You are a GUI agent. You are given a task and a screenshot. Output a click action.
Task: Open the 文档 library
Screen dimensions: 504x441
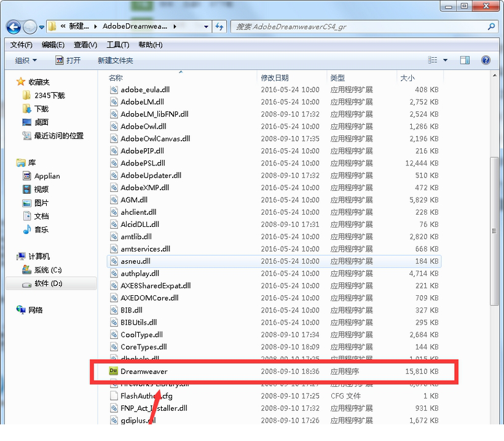tap(41, 216)
